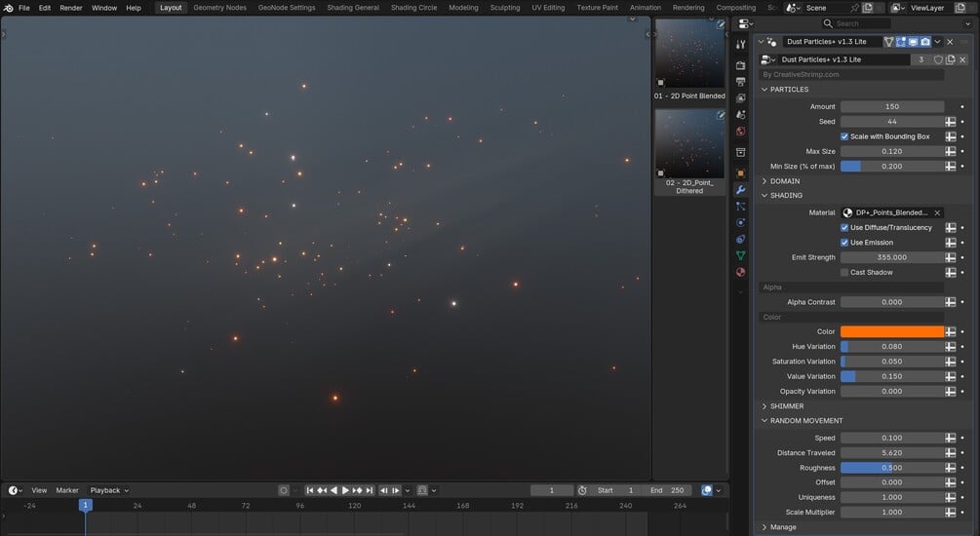Open the Collection properties tab
The image size is (980, 536).
point(741,152)
